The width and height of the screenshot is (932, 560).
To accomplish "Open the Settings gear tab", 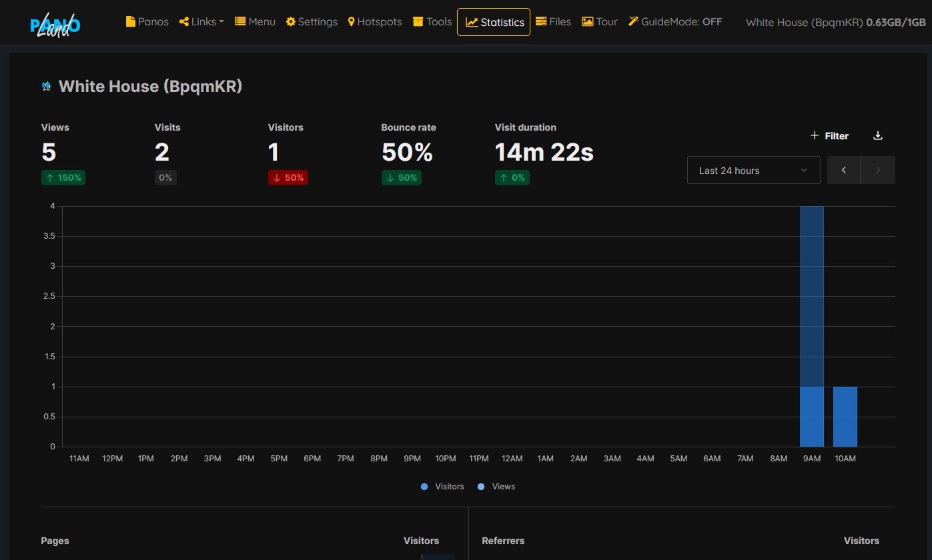I will (312, 21).
